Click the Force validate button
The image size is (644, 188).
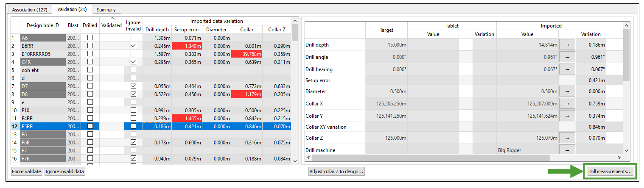pyautogui.click(x=27, y=171)
